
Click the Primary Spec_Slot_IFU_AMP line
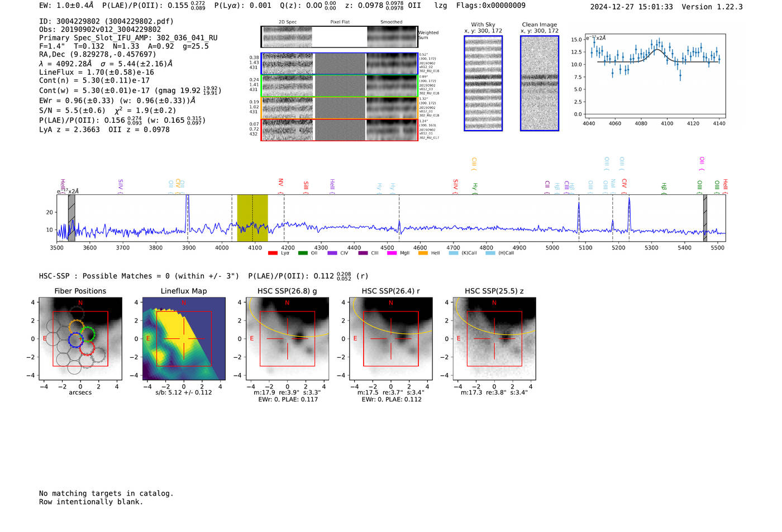[128, 38]
